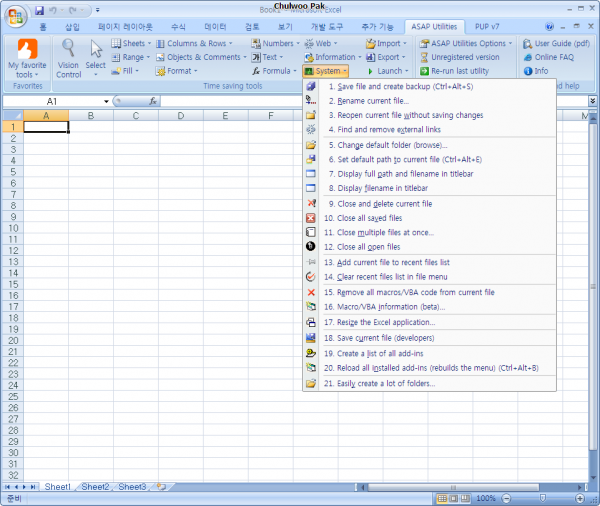The height and width of the screenshot is (506, 600).
Task: Click the Sheet3 worksheet tab
Action: [x=132, y=487]
